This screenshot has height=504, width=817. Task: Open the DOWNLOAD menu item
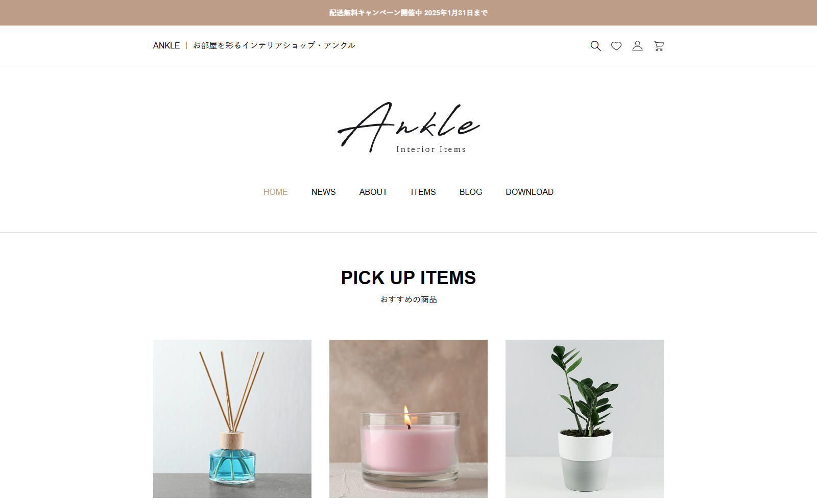coord(530,192)
